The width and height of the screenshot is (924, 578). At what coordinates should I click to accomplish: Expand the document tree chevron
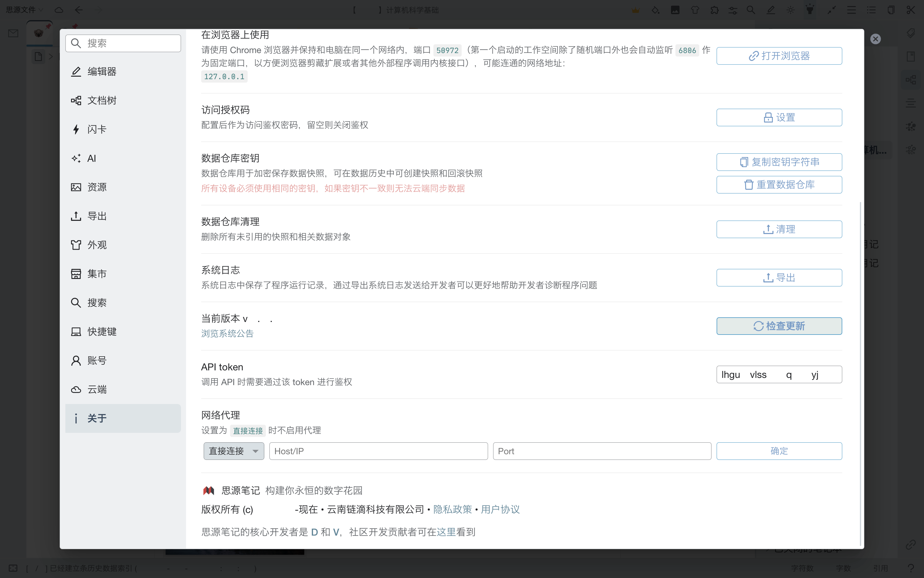tap(52, 56)
